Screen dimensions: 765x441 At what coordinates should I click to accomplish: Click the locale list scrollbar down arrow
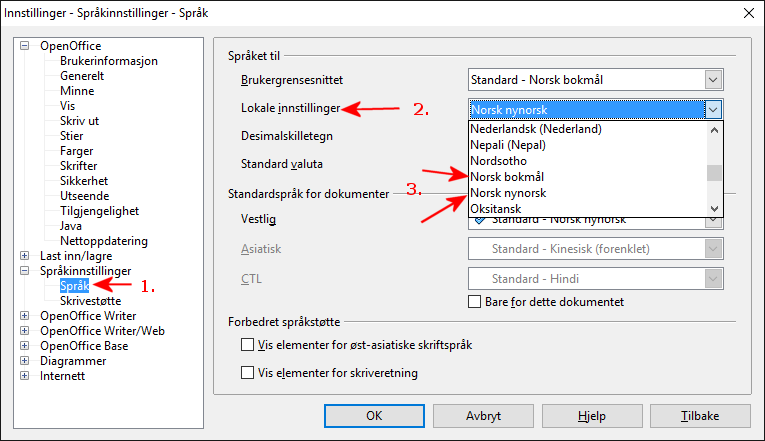(714, 209)
